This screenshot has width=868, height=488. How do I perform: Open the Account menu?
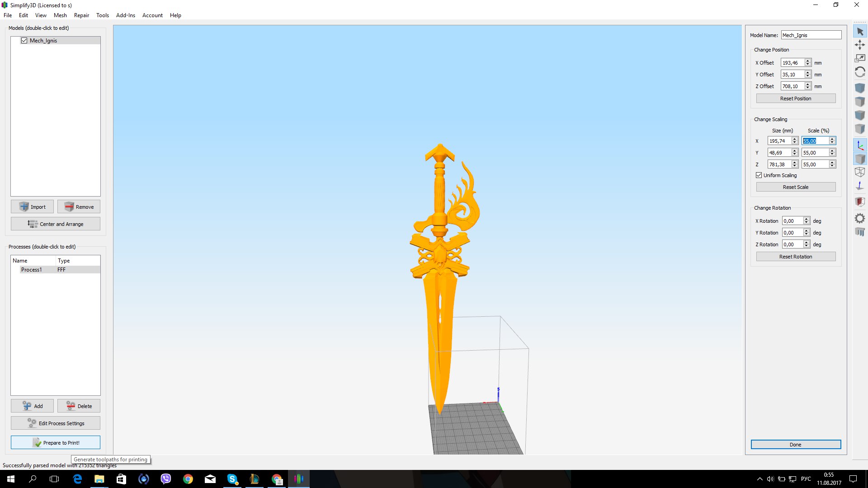[152, 15]
